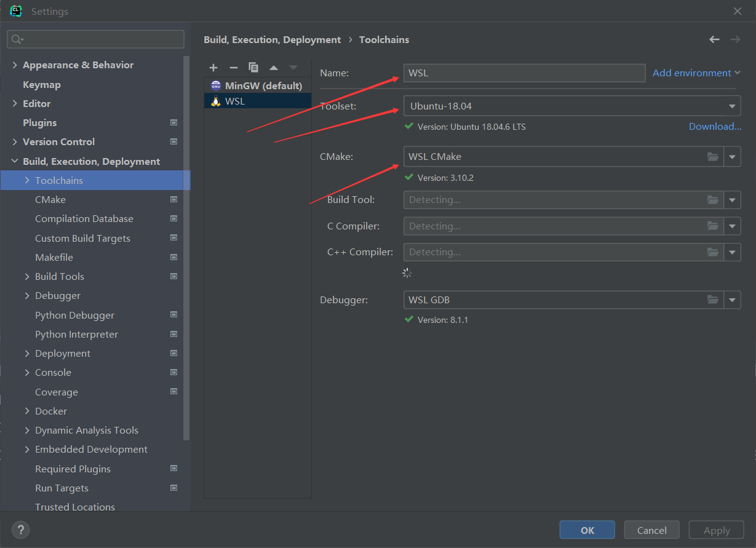The height and width of the screenshot is (548, 756).
Task: Browse folder for C Compiler path
Action: click(713, 226)
